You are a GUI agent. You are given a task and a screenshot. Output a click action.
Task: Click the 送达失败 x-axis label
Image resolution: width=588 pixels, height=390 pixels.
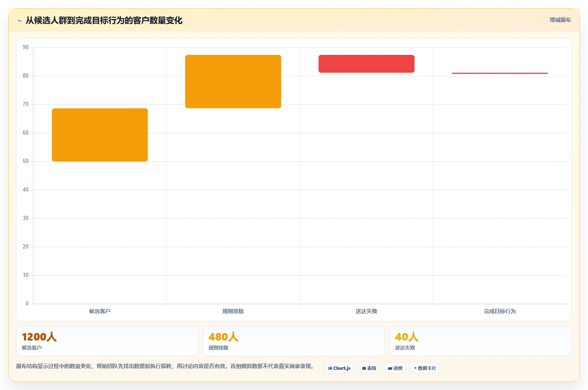pyautogui.click(x=367, y=311)
